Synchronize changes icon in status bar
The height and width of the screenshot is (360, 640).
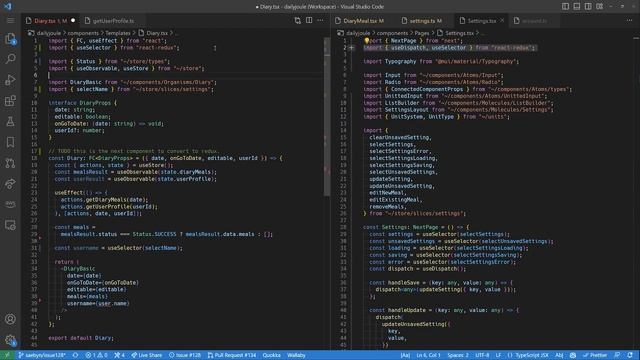click(76, 355)
